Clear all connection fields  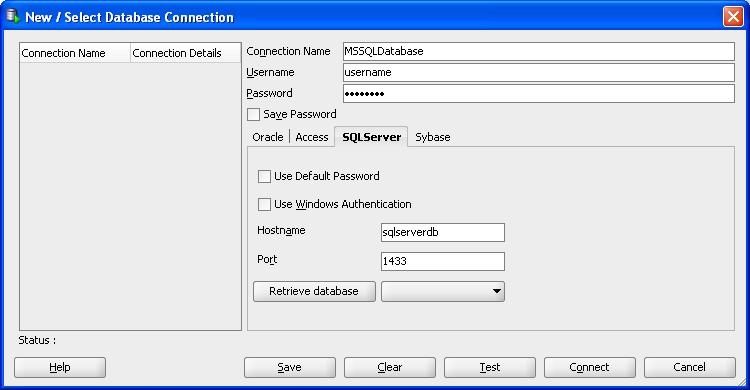390,368
